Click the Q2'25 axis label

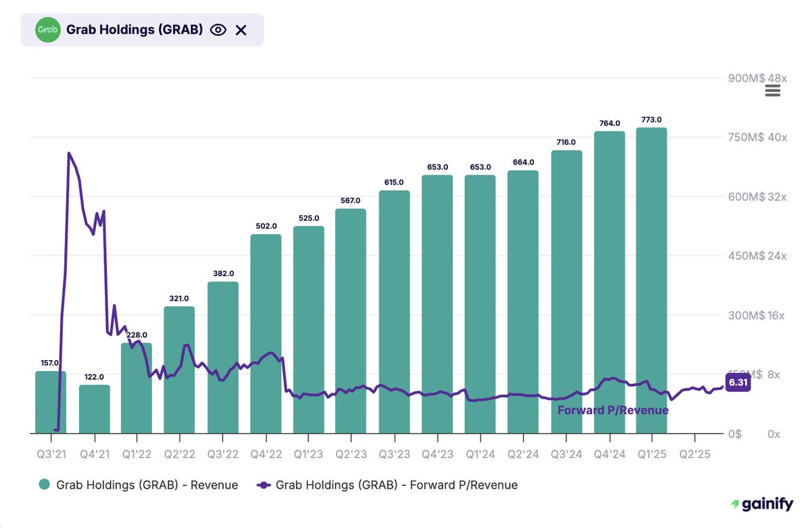point(695,454)
